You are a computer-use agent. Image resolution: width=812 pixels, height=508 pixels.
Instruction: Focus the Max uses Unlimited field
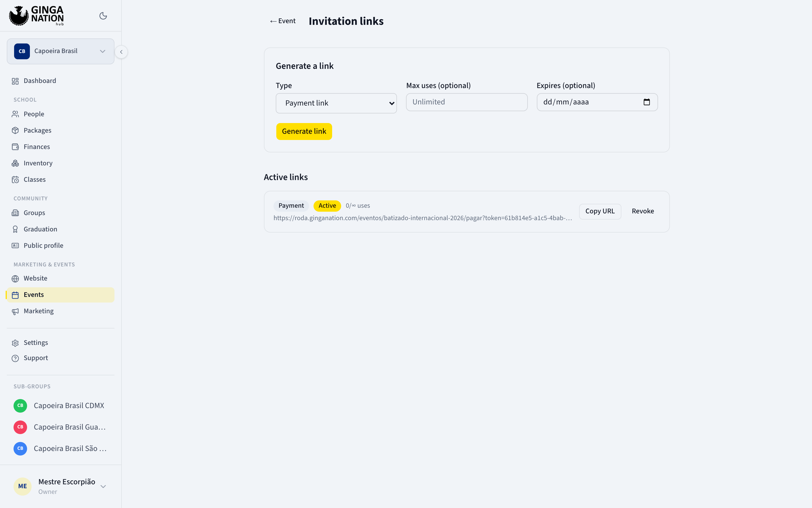(x=466, y=102)
